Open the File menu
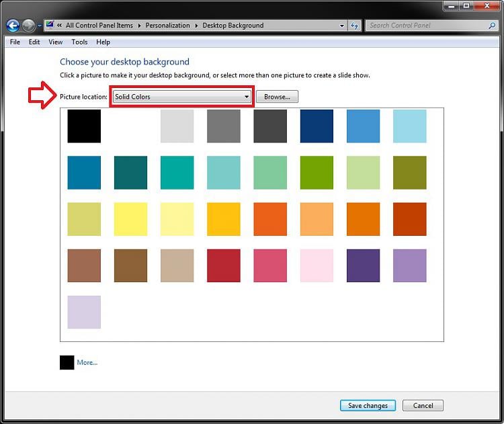The image size is (504, 424). point(15,42)
